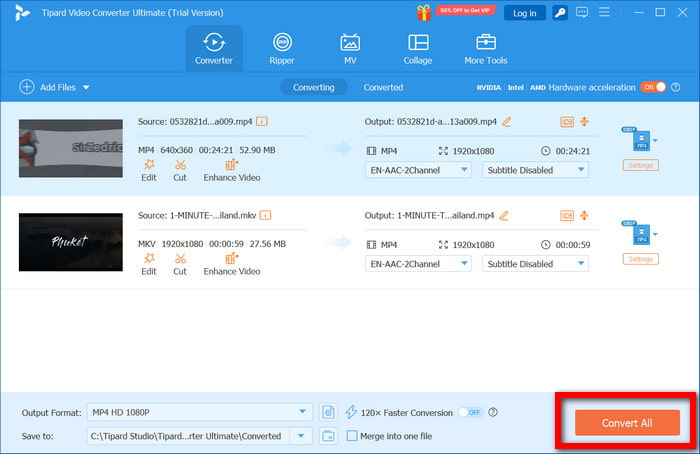Click the Log in button

click(524, 13)
